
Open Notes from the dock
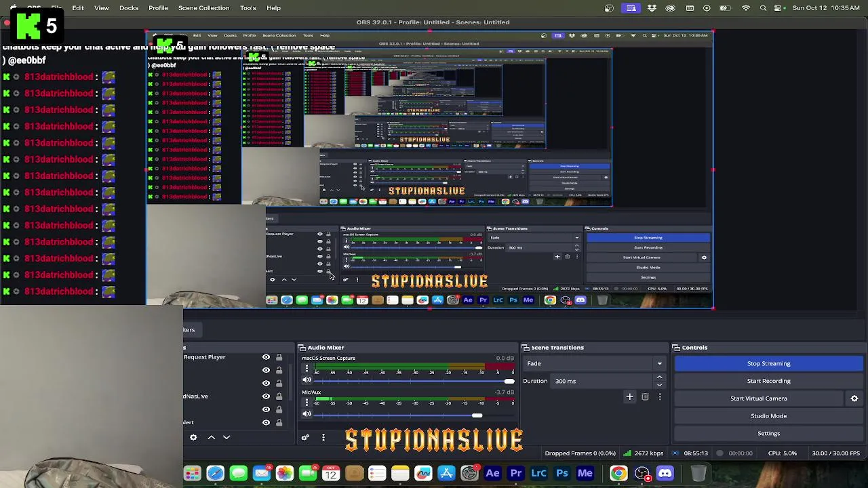(x=400, y=474)
